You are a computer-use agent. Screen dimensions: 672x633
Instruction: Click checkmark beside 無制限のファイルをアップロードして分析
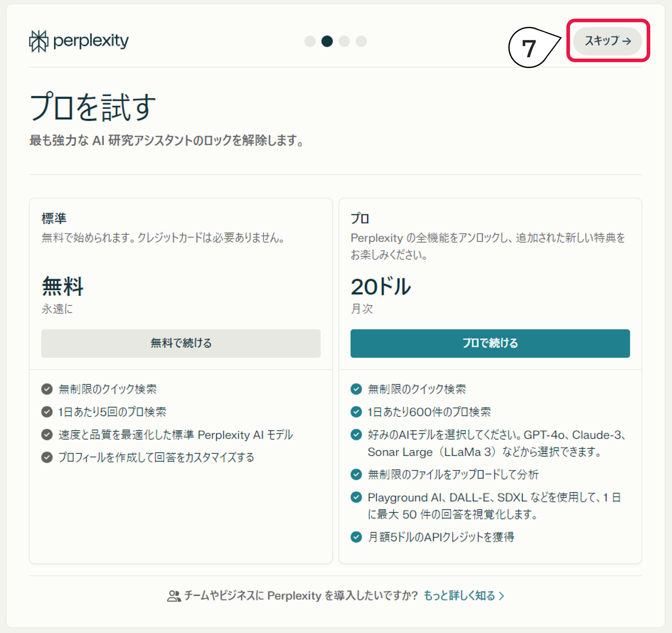356,474
